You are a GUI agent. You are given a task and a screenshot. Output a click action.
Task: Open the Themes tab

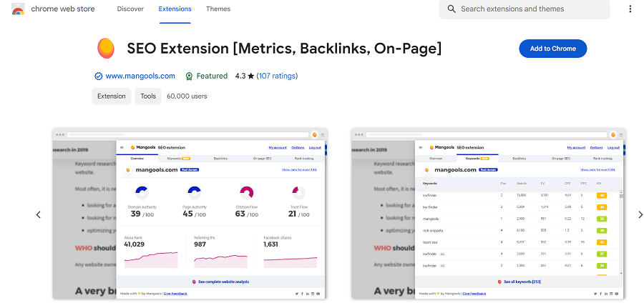click(x=218, y=9)
